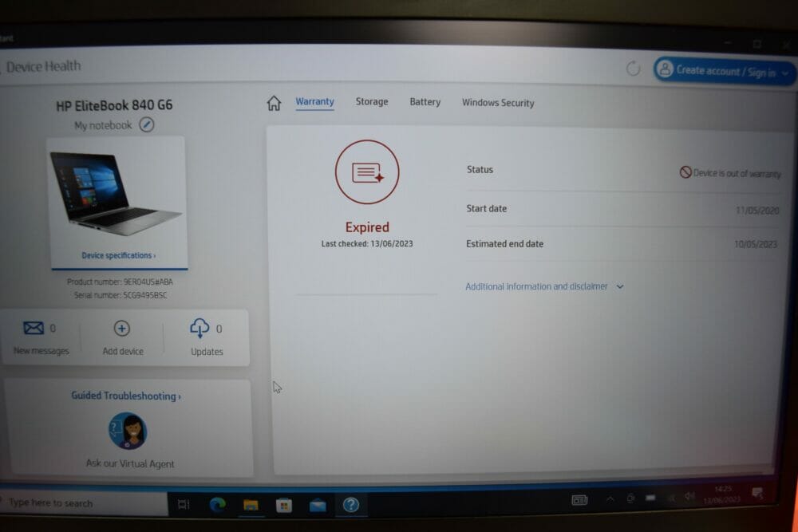Screen dimensions: 798x532
Task: Switch to the Warranty tab
Action: coord(315,101)
